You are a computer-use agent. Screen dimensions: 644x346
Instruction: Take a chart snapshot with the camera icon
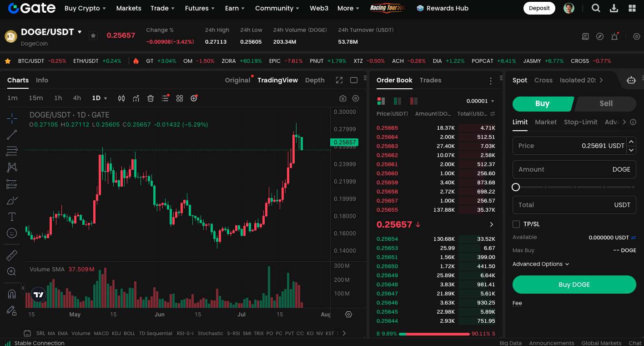pyautogui.click(x=343, y=98)
